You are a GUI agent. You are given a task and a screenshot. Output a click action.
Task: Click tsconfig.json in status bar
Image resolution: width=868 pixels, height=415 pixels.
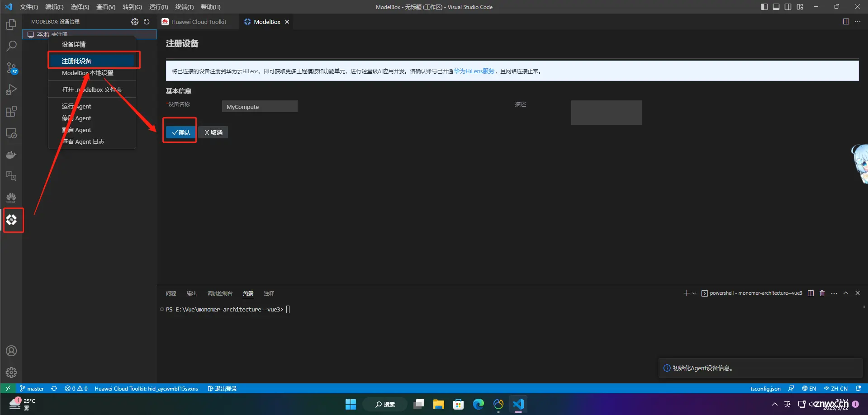[765, 388]
